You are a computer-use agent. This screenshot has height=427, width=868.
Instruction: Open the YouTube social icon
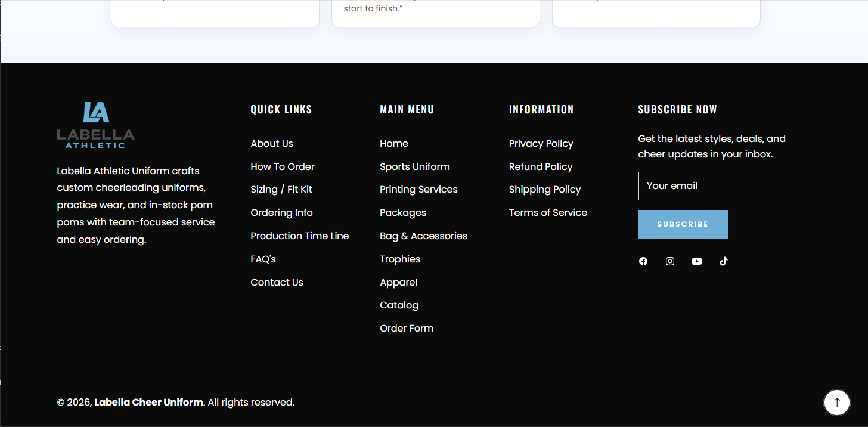[697, 261]
